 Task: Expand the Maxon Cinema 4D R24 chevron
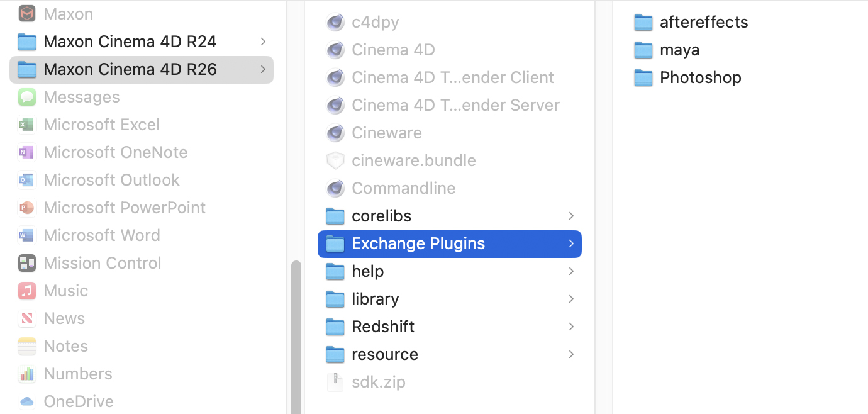[263, 42]
